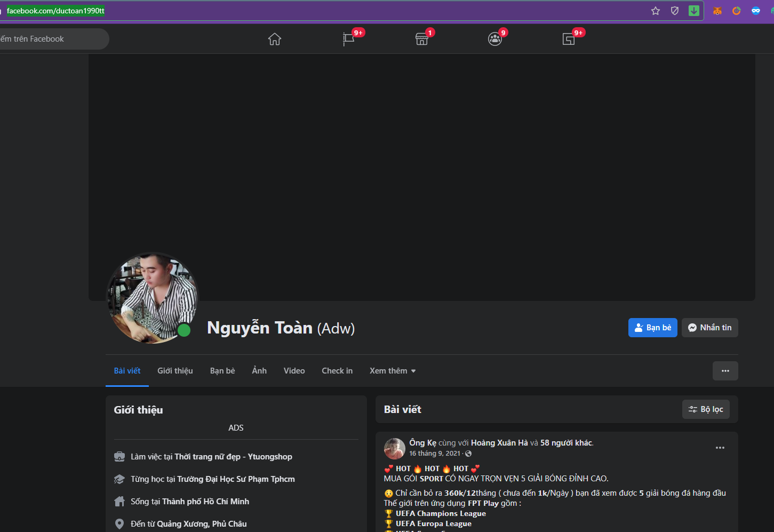The width and height of the screenshot is (774, 532).
Task: Click the education graduation cap icon
Action: coord(119,479)
